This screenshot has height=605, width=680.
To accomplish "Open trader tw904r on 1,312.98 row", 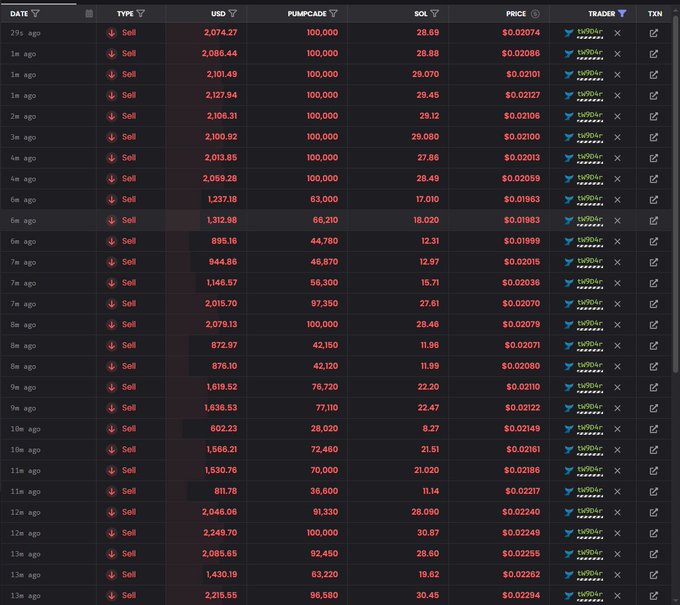I will [590, 220].
